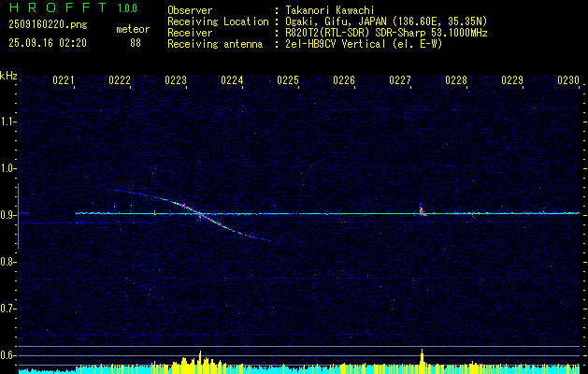Click the 0230 time marker
Screen dimensions: 588x374
pyautogui.click(x=568, y=80)
